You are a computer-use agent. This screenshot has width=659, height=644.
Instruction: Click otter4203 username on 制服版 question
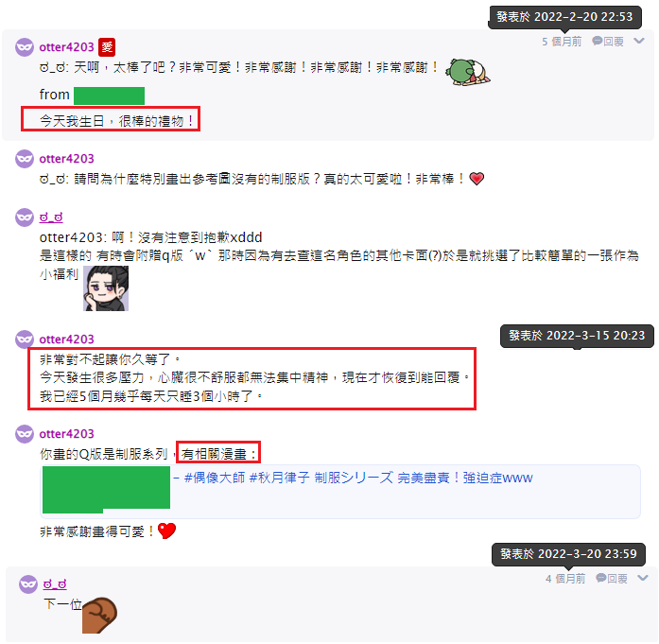(66, 159)
